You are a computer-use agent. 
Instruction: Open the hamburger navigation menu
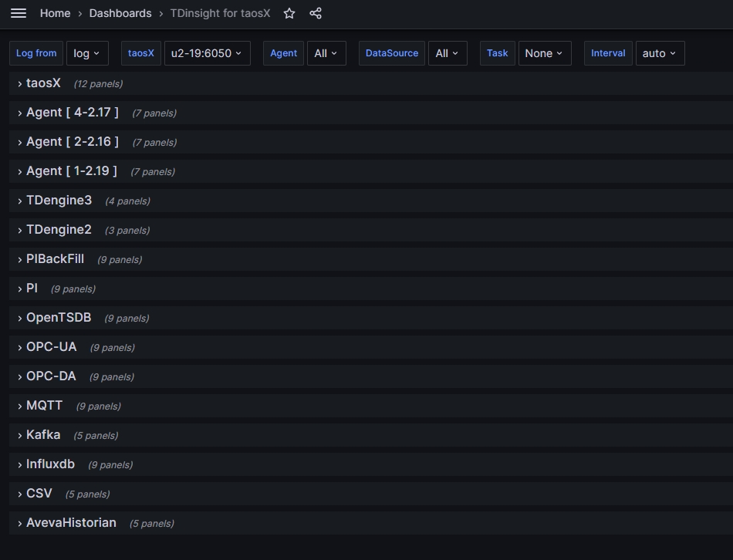tap(19, 13)
